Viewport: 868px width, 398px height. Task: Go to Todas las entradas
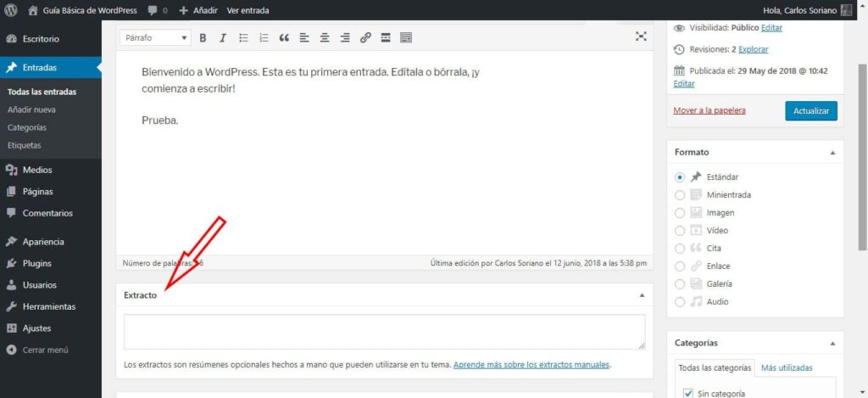point(42,92)
